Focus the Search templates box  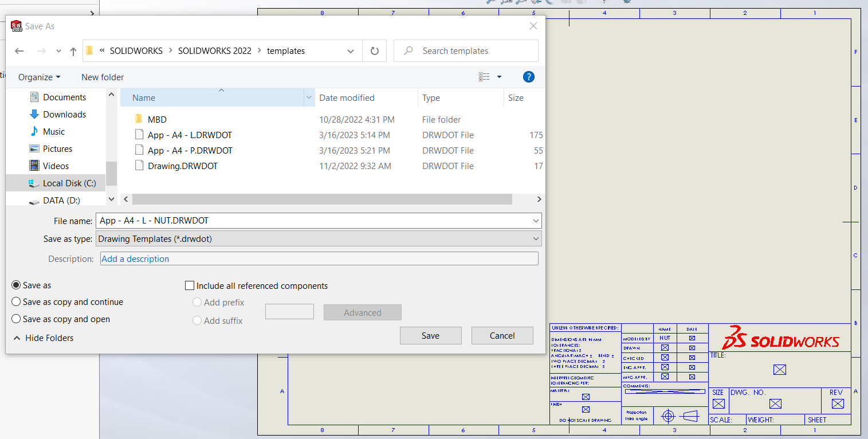466,51
